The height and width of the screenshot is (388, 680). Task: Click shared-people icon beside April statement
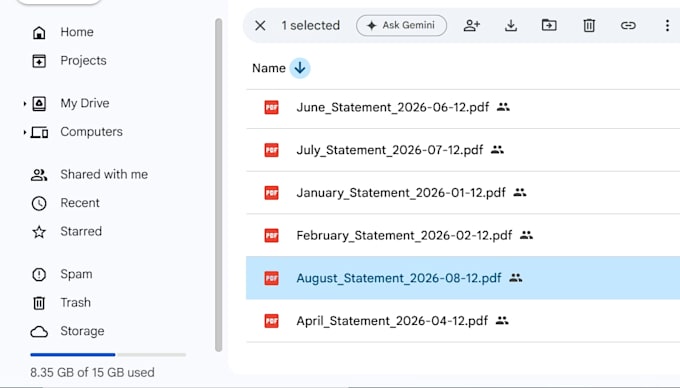502,320
